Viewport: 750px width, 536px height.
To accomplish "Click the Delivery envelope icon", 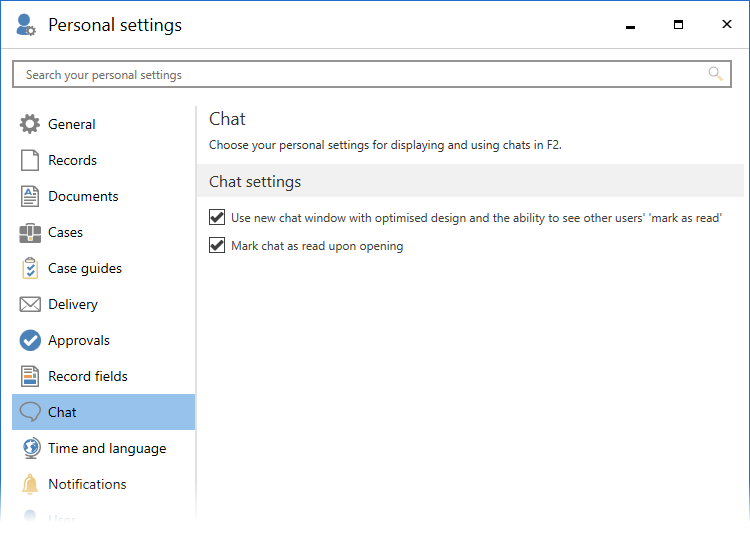I will [x=30, y=304].
